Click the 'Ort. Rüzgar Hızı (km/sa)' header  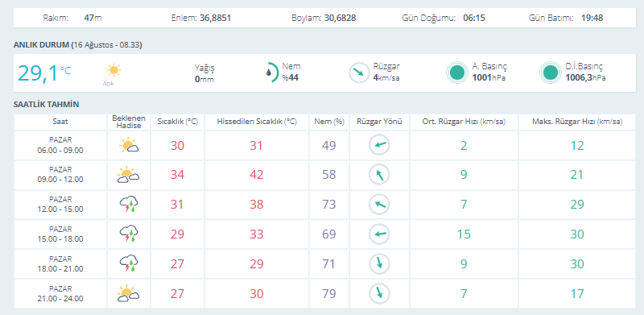pos(464,122)
